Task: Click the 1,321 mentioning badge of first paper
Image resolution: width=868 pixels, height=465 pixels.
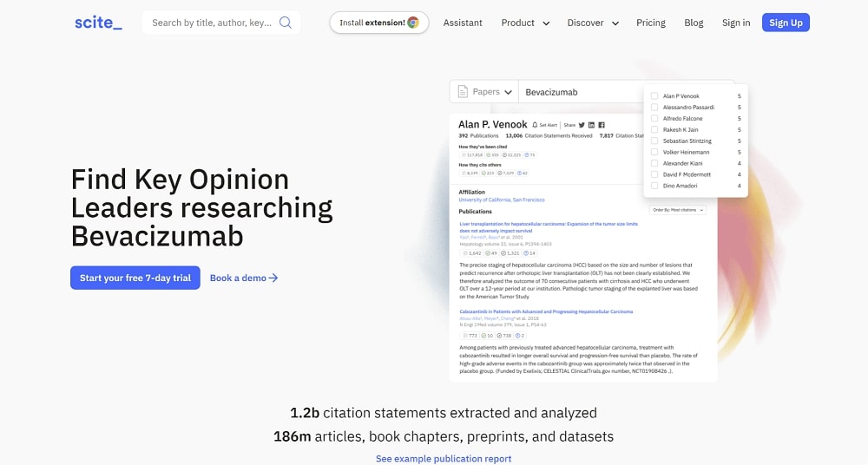Action: pos(510,253)
